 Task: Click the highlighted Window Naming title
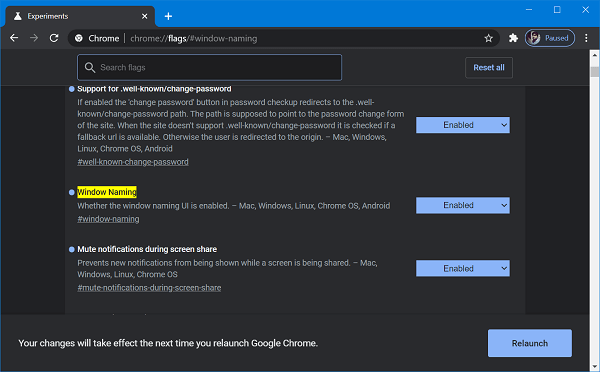(x=107, y=192)
